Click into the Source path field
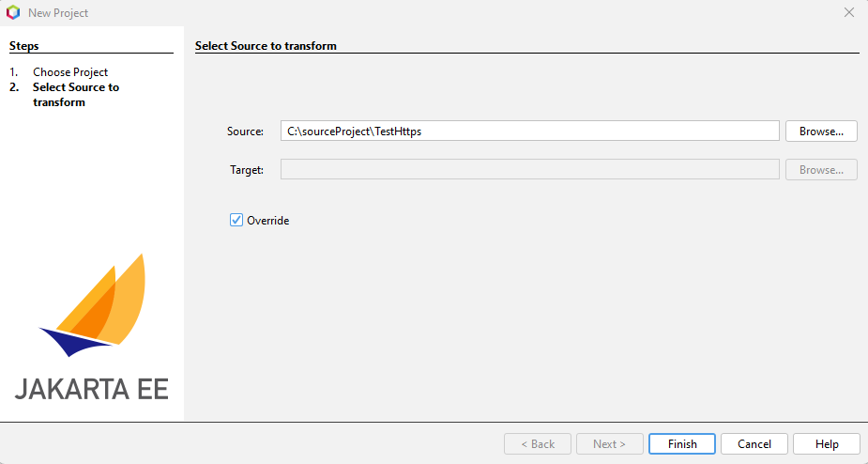Viewport: 868px width, 464px height. pos(529,131)
